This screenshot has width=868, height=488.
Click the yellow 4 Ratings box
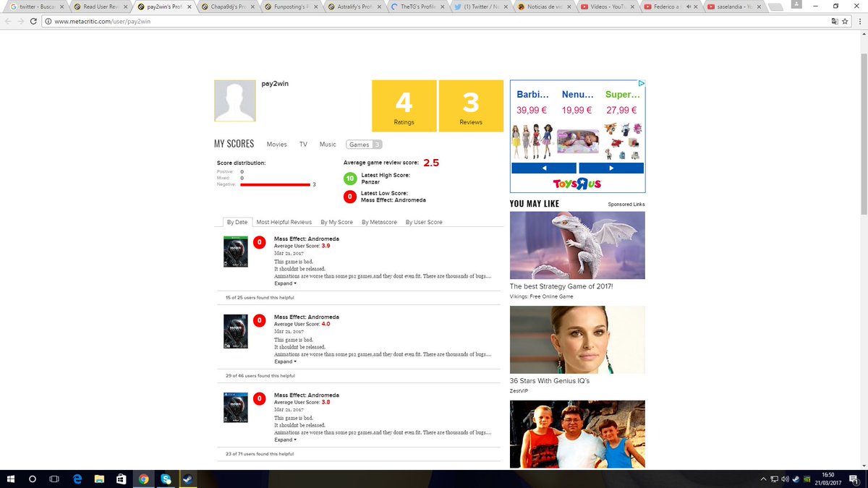click(x=404, y=106)
